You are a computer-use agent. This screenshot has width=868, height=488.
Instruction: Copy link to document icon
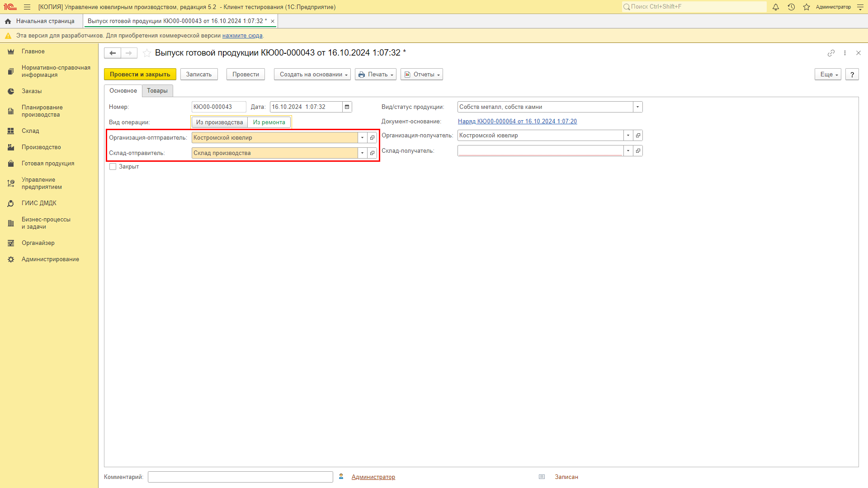pos(831,53)
